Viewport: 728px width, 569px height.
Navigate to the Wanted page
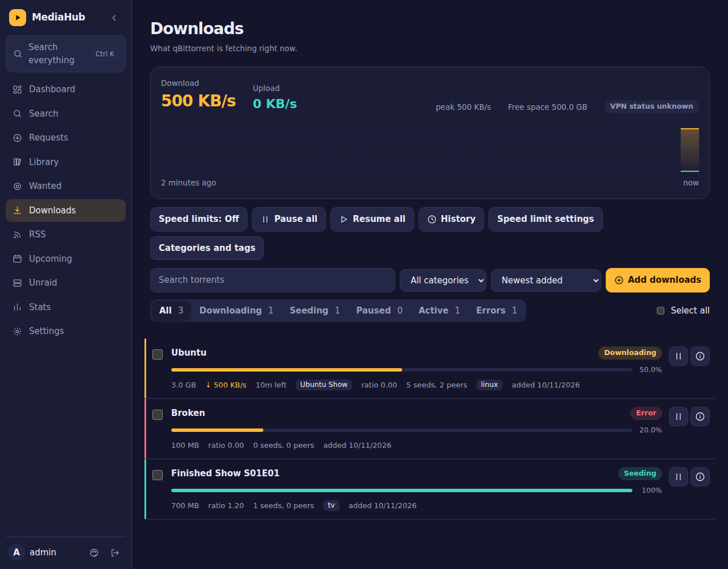pos(65,186)
